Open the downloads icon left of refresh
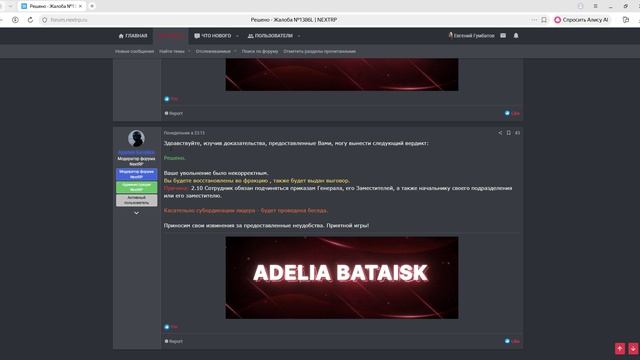Viewport: 640px width, 360px height. [15, 20]
